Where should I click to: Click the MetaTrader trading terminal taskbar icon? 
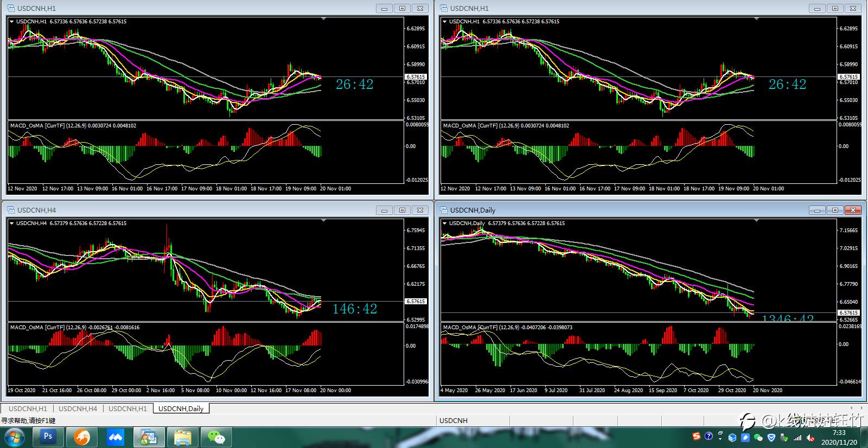(x=149, y=437)
